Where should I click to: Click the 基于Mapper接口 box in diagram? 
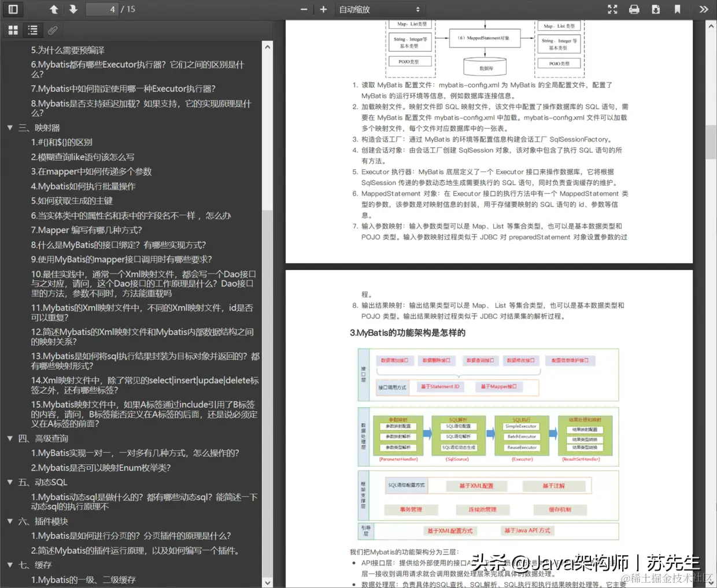pos(498,387)
